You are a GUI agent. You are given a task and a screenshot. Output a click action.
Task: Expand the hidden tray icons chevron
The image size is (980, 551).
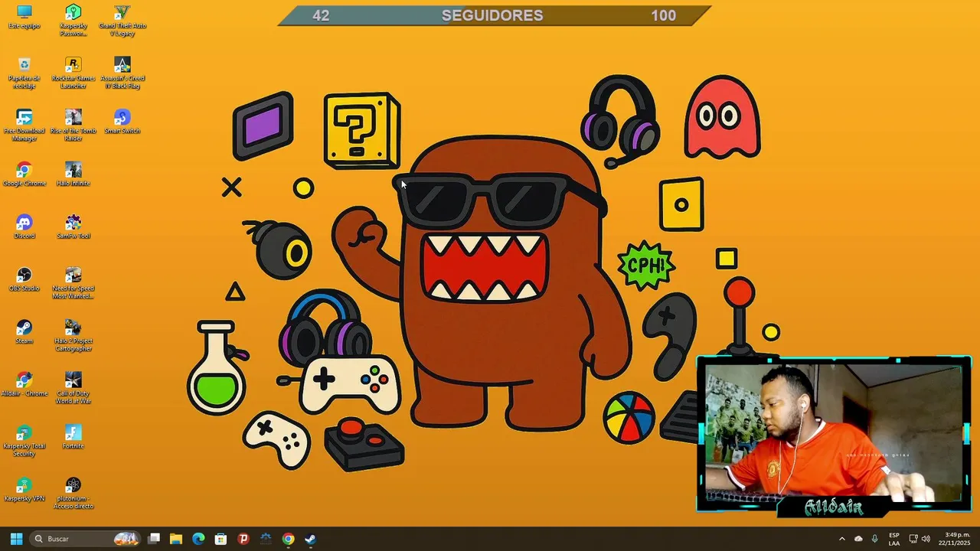pos(842,539)
